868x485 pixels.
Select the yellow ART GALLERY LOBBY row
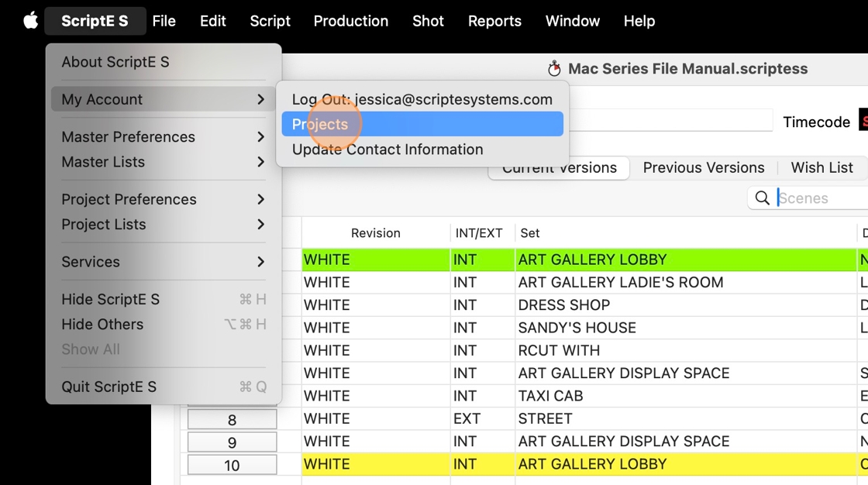pyautogui.click(x=585, y=464)
